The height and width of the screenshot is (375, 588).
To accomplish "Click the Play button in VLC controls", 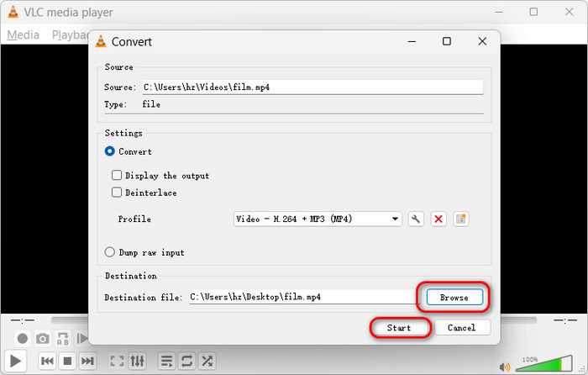I will (x=15, y=361).
